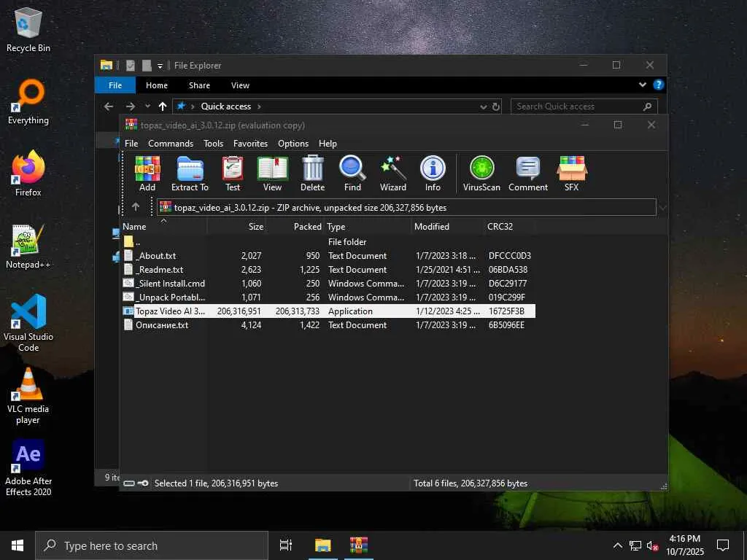The width and height of the screenshot is (747, 560).
Task: Open the archive Comment tool
Action: pyautogui.click(x=528, y=174)
